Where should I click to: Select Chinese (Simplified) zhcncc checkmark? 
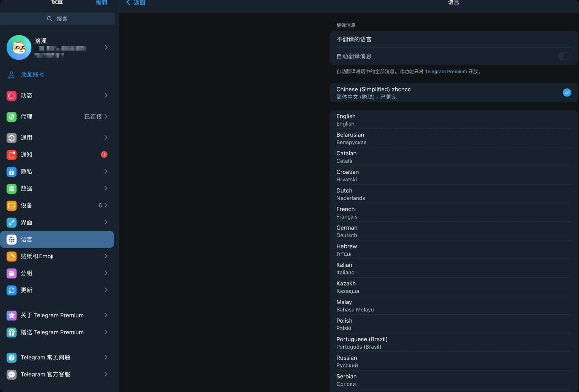click(x=567, y=93)
